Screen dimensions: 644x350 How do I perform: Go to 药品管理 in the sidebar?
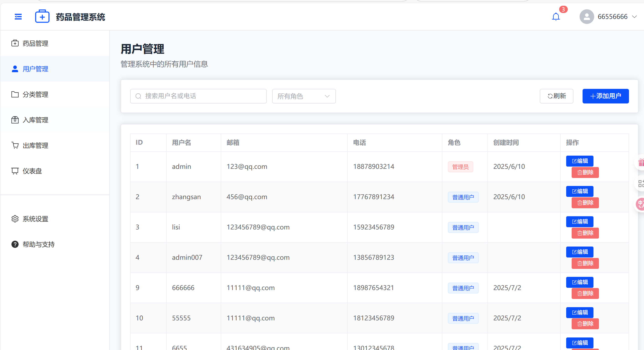pyautogui.click(x=35, y=43)
